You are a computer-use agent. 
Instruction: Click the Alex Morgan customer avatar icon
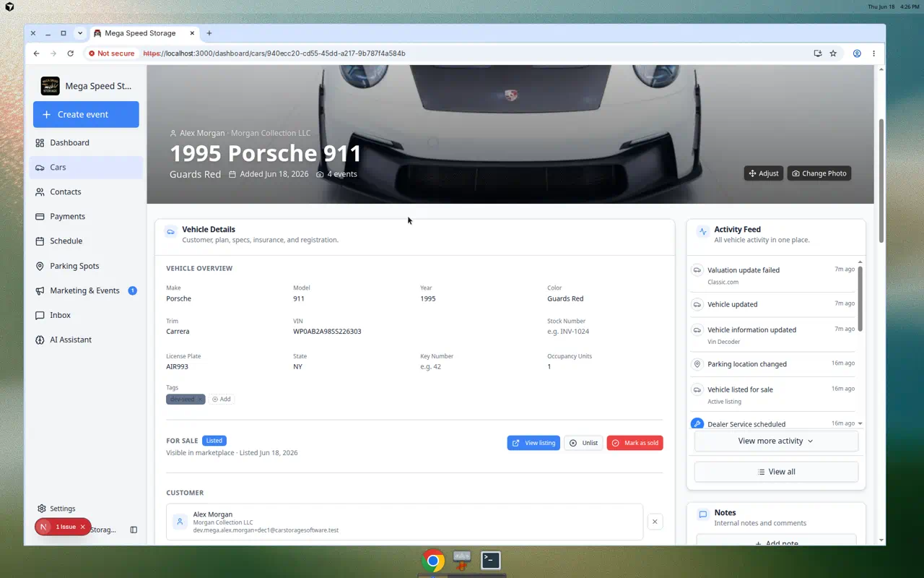click(x=180, y=522)
